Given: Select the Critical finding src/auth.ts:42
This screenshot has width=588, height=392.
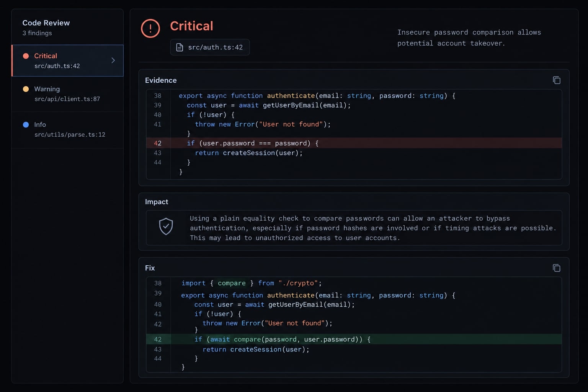Looking at the screenshot, I should (68, 60).
